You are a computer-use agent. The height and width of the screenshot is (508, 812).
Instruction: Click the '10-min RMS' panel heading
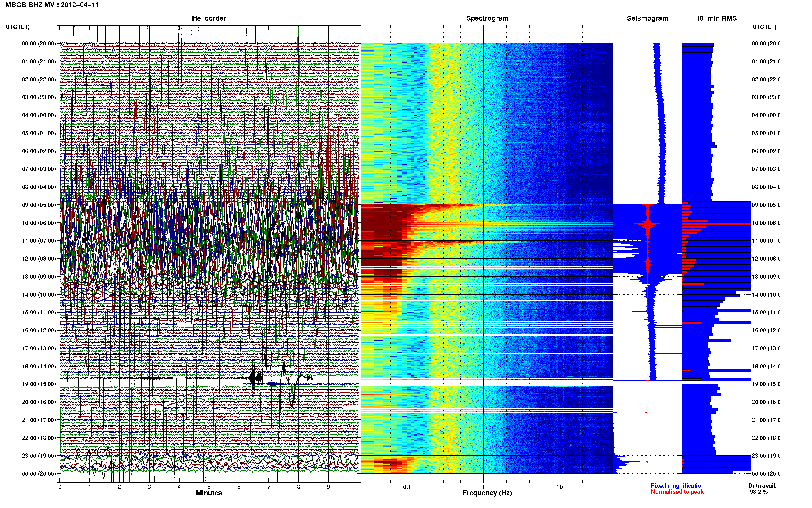click(x=716, y=19)
